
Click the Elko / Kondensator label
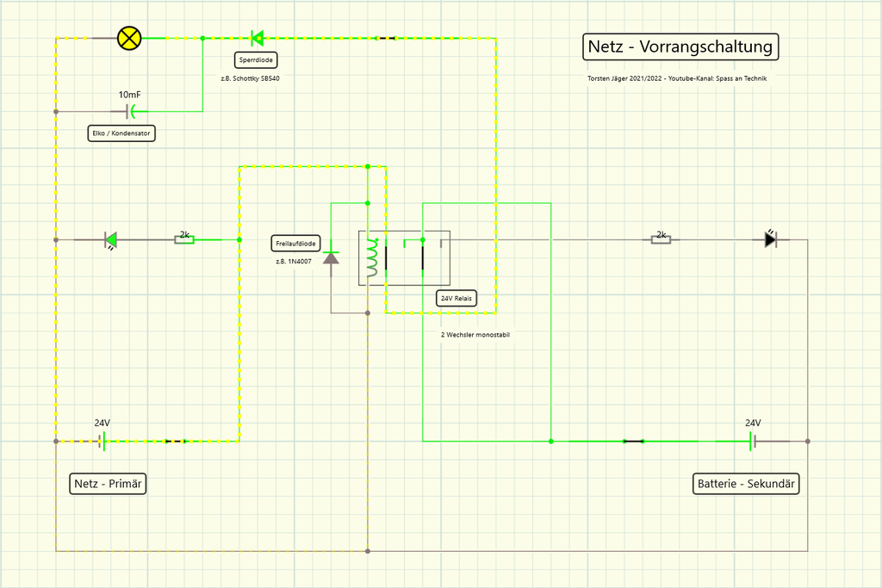(121, 133)
